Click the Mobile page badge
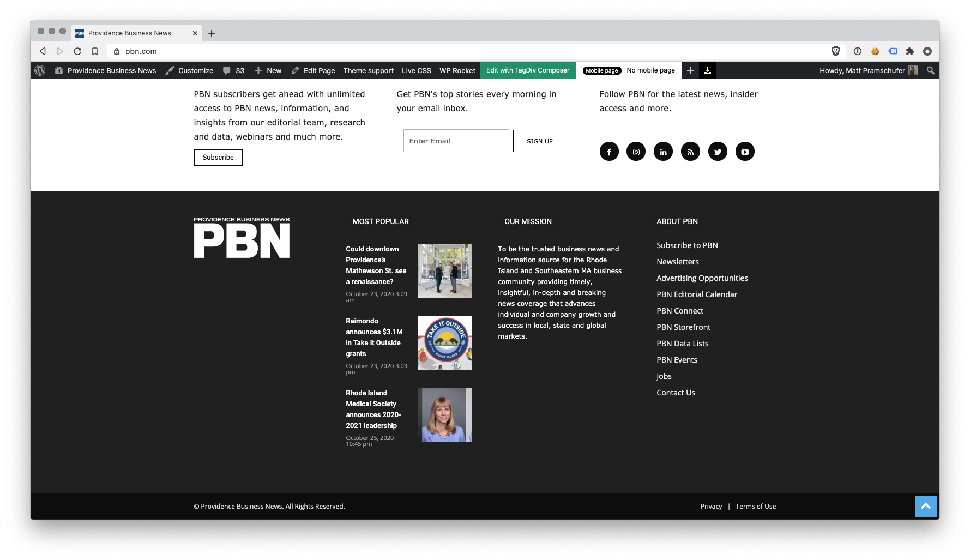Screen dimensions: 970x560 [602, 70]
